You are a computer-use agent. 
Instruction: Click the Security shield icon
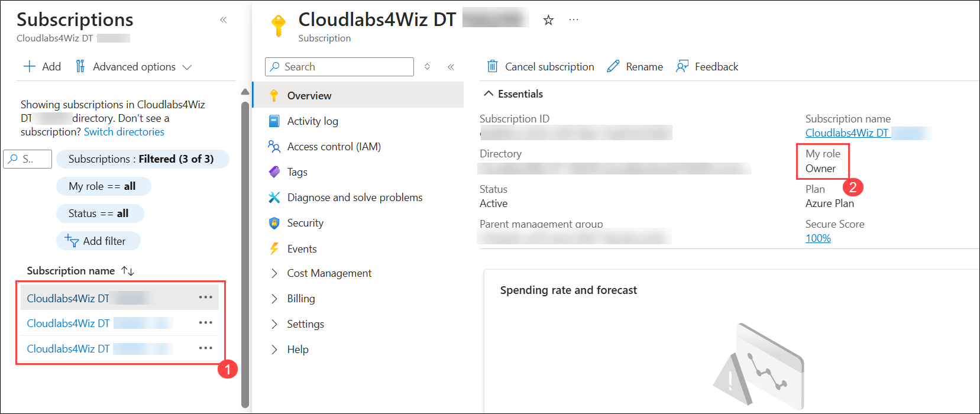[274, 223]
